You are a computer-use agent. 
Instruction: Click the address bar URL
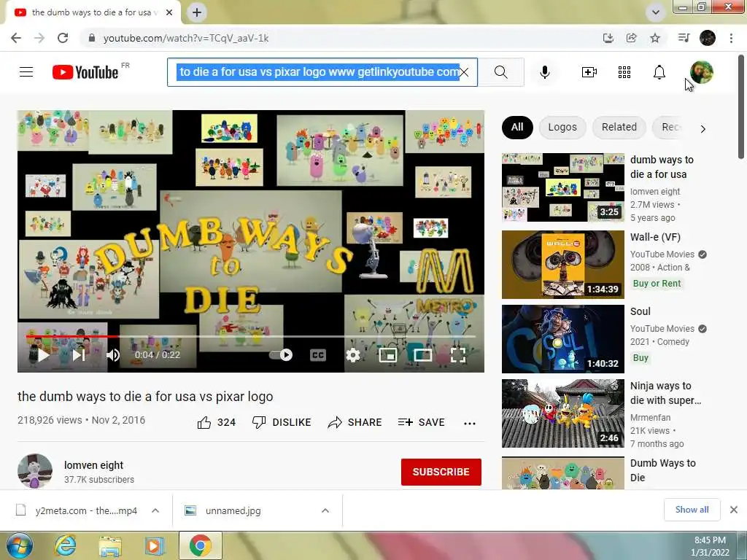[186, 38]
